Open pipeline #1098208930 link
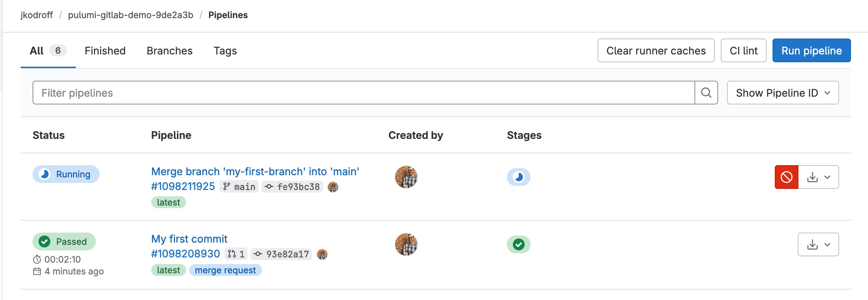 (x=186, y=254)
